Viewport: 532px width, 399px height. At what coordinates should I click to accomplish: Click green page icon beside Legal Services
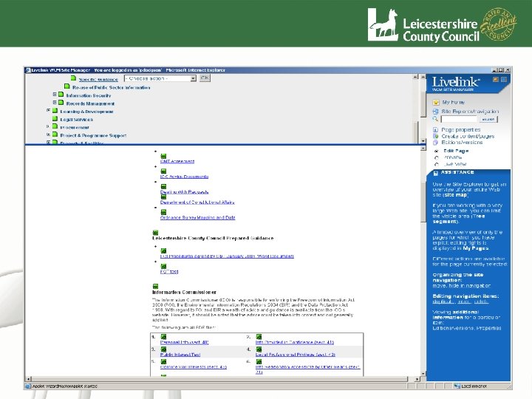coord(55,119)
